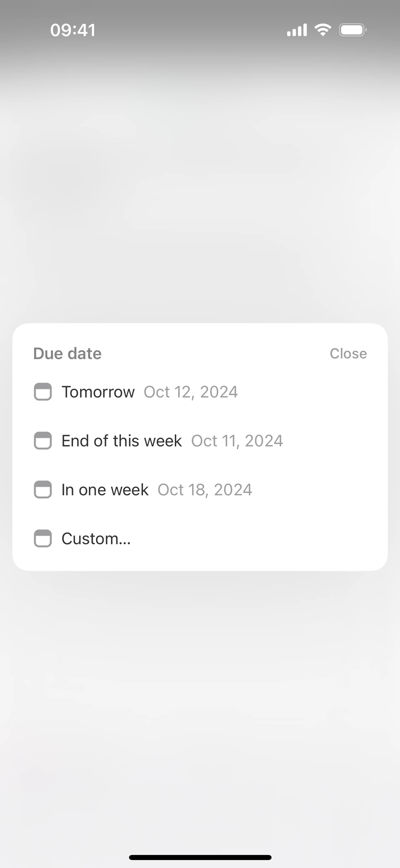Click the calendar icon beside In one week

43,490
